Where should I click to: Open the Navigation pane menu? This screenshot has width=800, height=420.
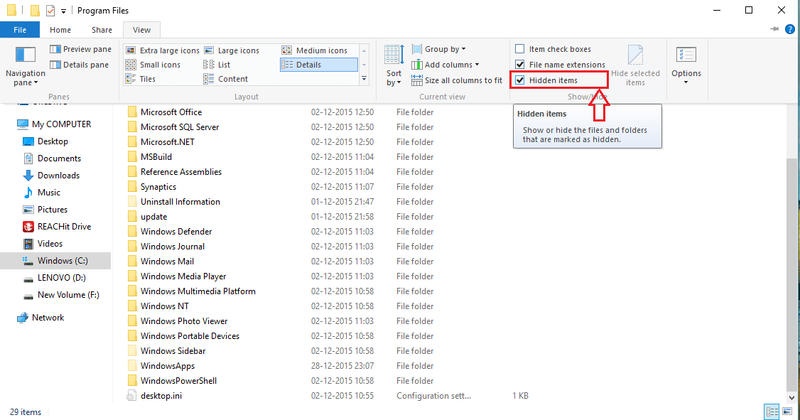25,67
